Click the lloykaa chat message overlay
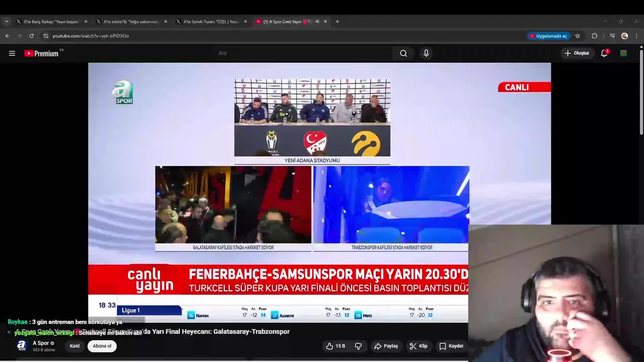The width and height of the screenshot is (644, 362). coord(65,322)
